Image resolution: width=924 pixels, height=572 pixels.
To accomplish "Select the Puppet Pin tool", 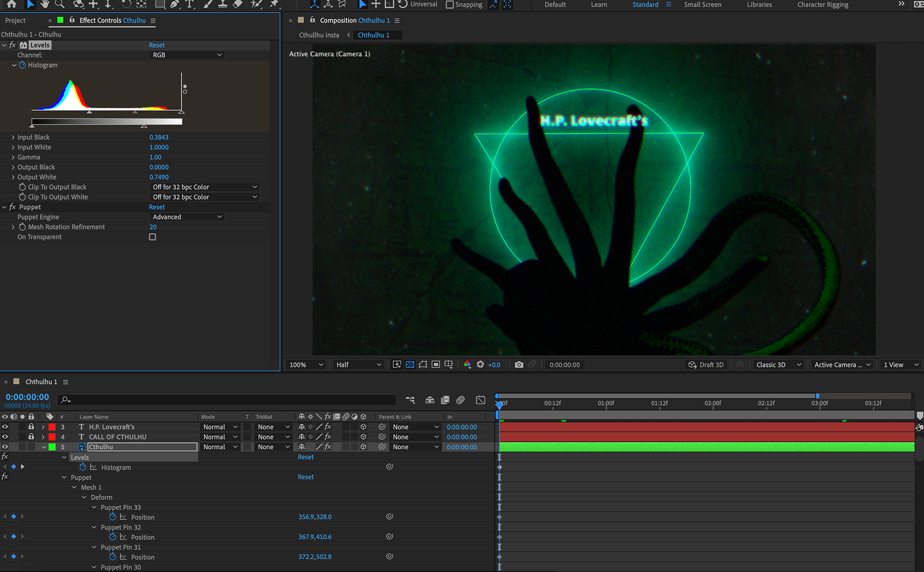I will point(274,4).
